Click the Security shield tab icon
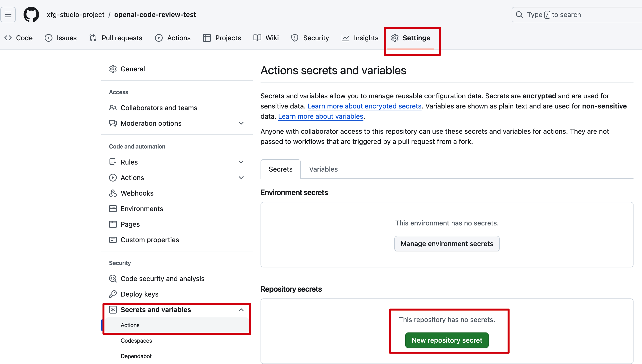This screenshot has width=642, height=364. pyautogui.click(x=295, y=38)
